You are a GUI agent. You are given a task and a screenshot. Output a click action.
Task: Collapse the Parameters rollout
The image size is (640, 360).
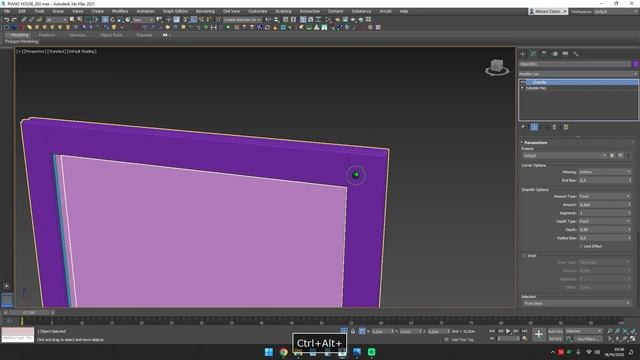[x=536, y=142]
